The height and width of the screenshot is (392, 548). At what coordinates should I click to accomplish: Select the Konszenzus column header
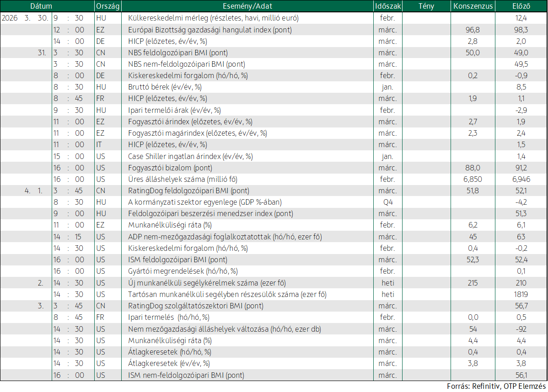tap(473, 6)
